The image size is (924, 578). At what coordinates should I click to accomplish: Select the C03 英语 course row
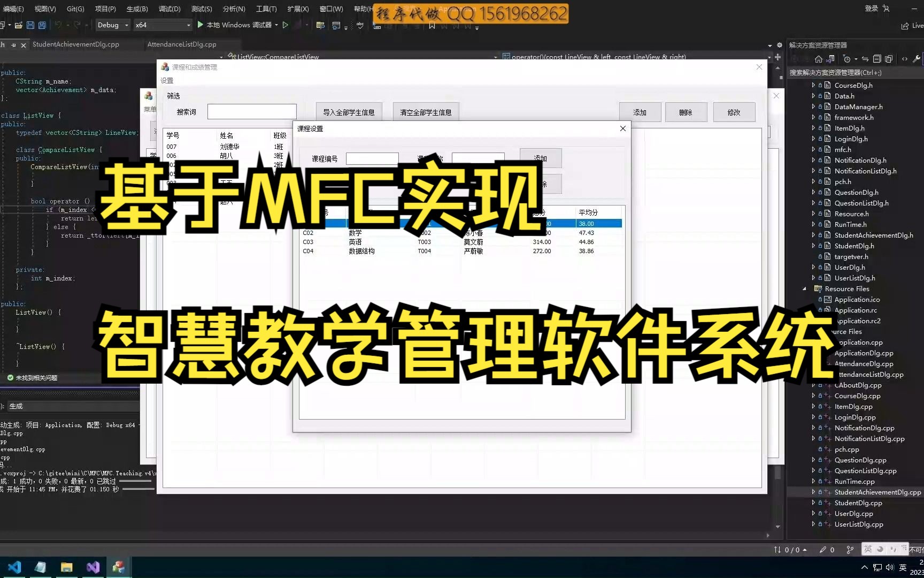click(461, 242)
